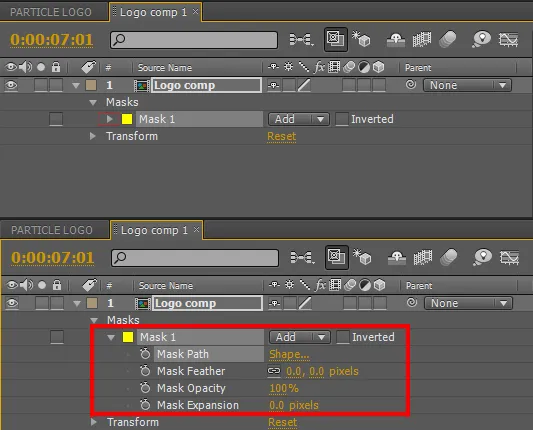
Task: Toggle live update cube icon in top panel
Action: coord(361,39)
